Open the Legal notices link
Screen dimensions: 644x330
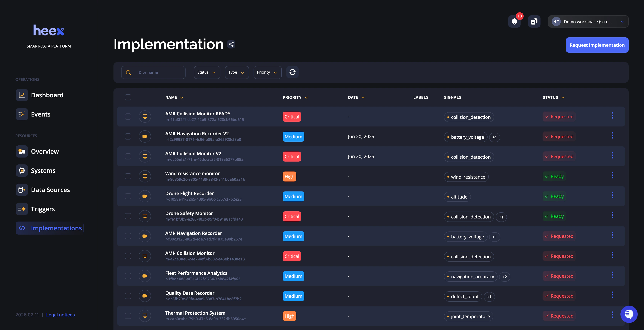(60, 315)
